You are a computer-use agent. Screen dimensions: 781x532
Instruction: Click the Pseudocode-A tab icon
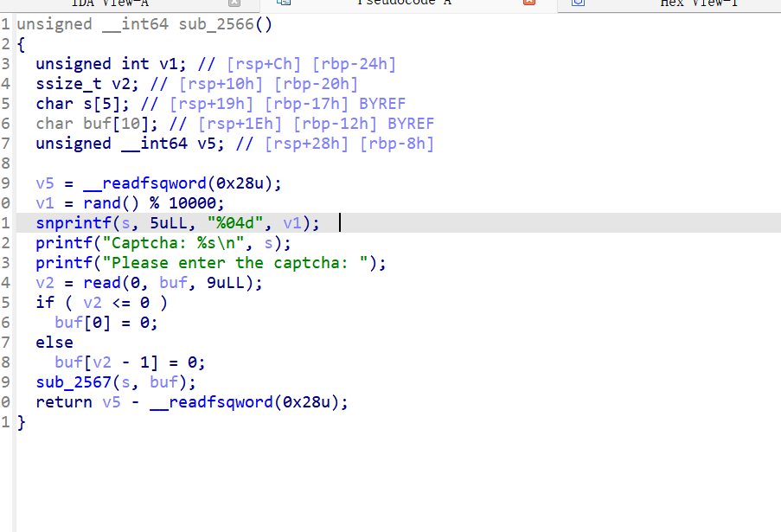click(283, 3)
